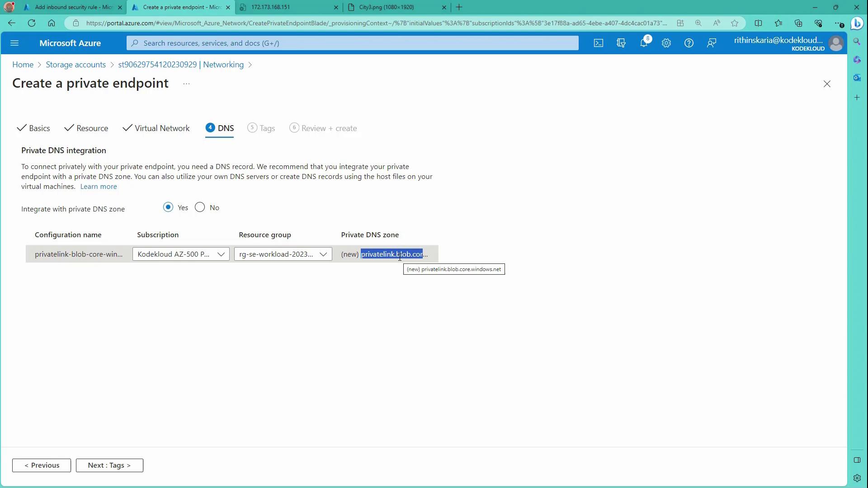Viewport: 868px width, 488px height.
Task: Open the Storage accounts breadcrumb
Action: tap(75, 65)
